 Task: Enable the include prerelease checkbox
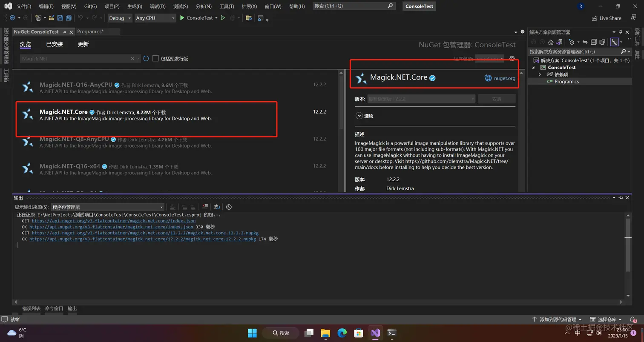point(155,59)
